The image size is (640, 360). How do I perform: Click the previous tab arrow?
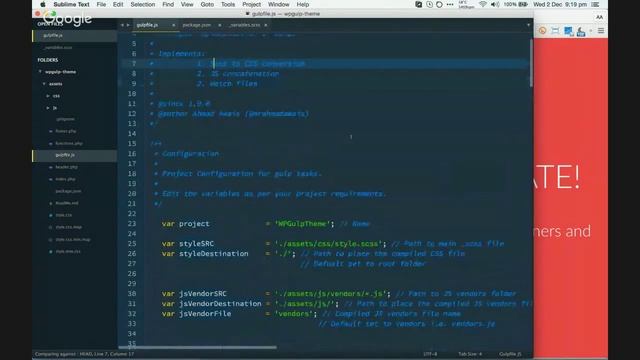[x=122, y=25]
